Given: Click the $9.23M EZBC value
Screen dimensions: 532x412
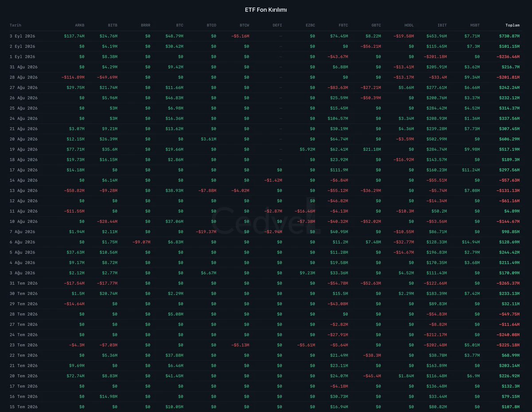Looking at the screenshot, I should tap(307, 273).
